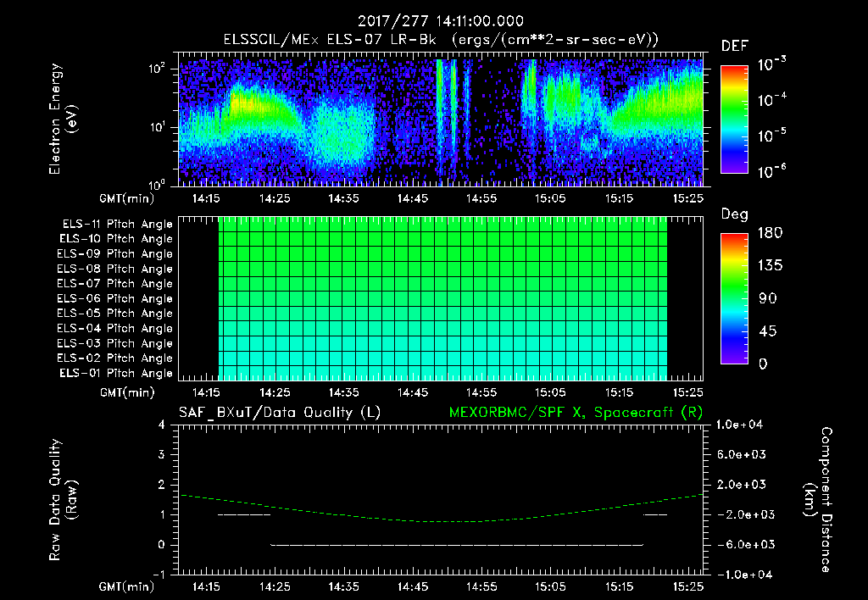Image resolution: width=868 pixels, height=600 pixels.
Task: Click the Component Distance (km) axis label
Action: (817, 499)
